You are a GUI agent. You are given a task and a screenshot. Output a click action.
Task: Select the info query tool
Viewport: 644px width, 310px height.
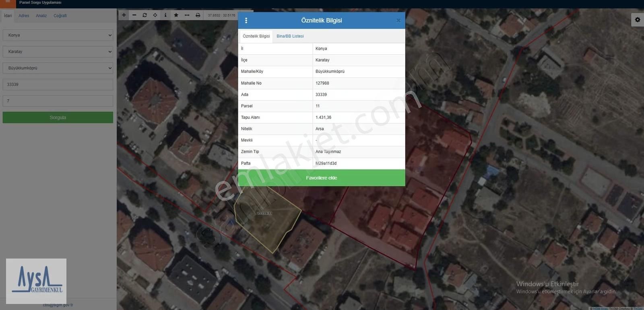point(165,15)
